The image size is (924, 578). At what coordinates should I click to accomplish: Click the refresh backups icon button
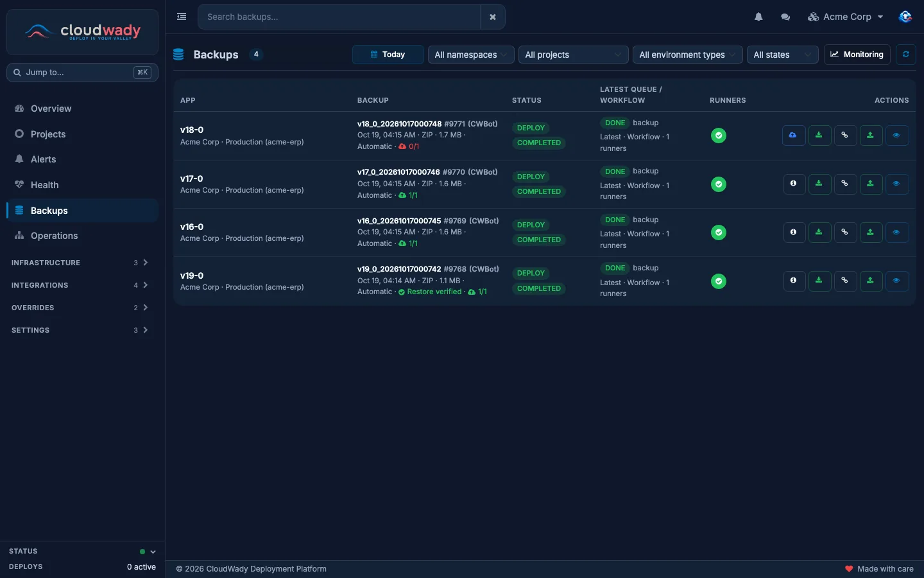pos(906,55)
